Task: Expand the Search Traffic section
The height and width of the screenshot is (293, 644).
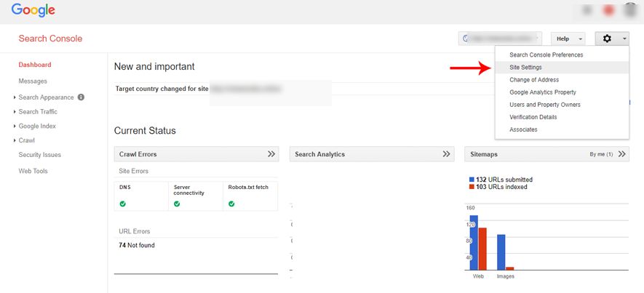Action: [x=15, y=112]
